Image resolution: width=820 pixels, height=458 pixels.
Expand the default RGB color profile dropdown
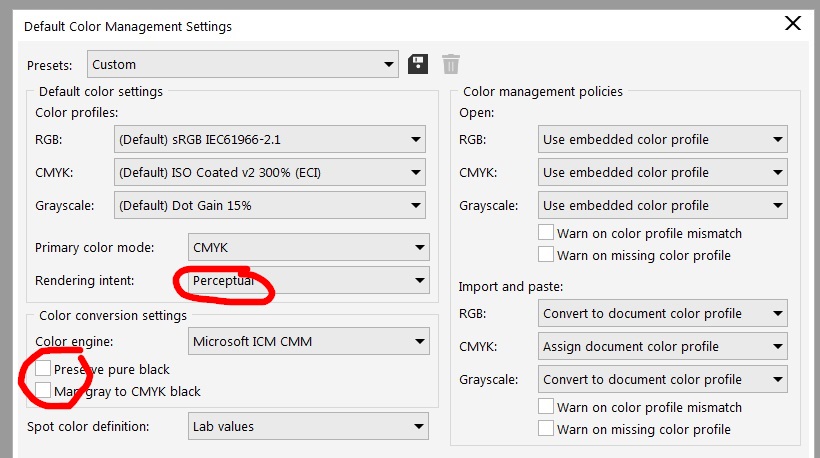269,139
